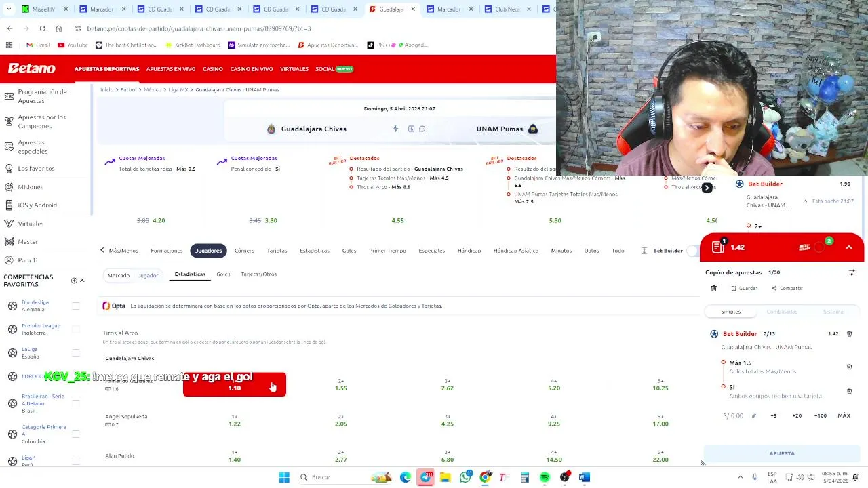Add +100 to the stake
This screenshot has height=488, width=868.
coord(821,415)
